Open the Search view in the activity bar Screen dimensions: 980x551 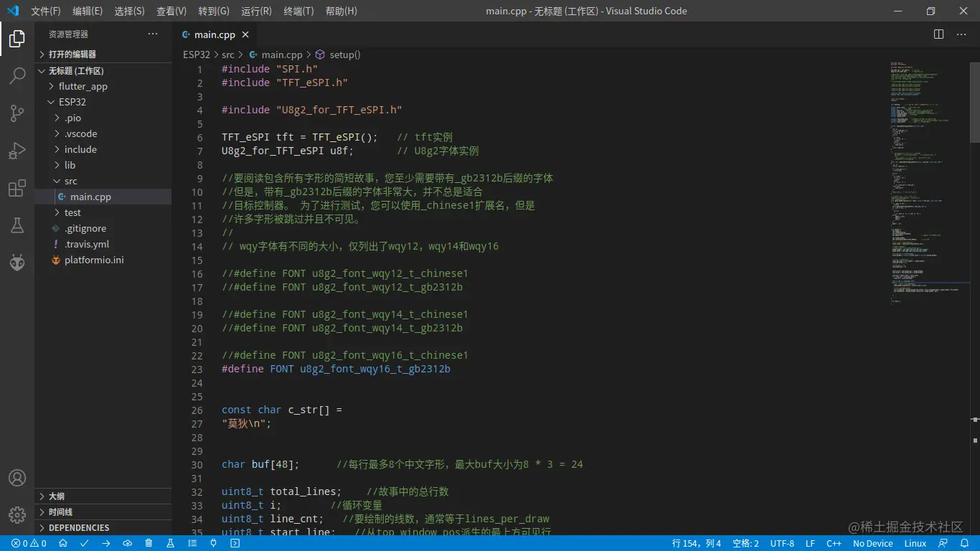17,76
